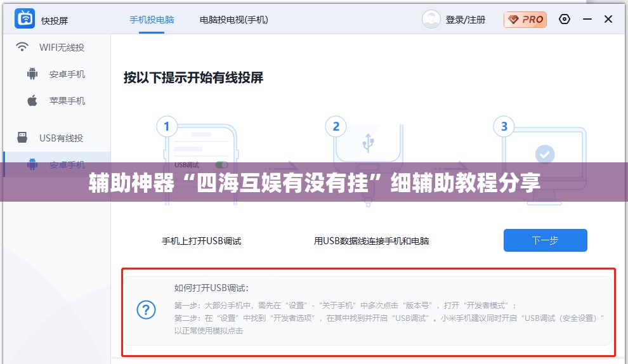Click 下一步 blue button

coord(545,240)
